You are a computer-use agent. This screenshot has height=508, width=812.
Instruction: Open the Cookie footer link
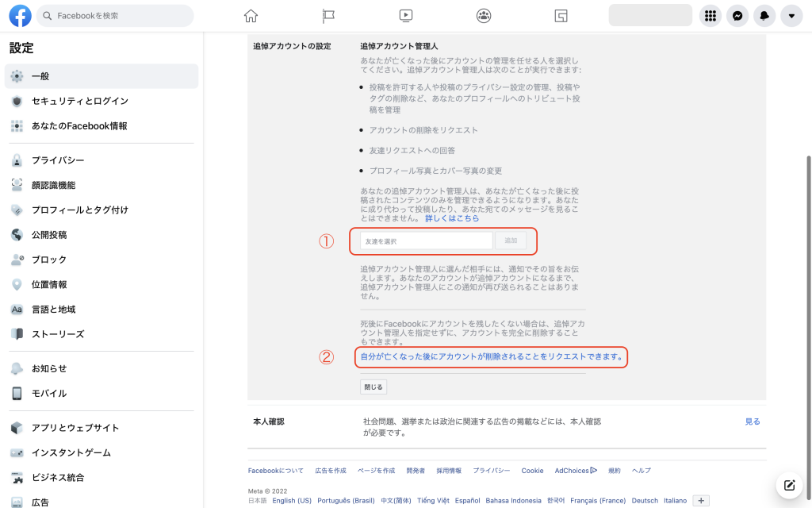(x=532, y=471)
